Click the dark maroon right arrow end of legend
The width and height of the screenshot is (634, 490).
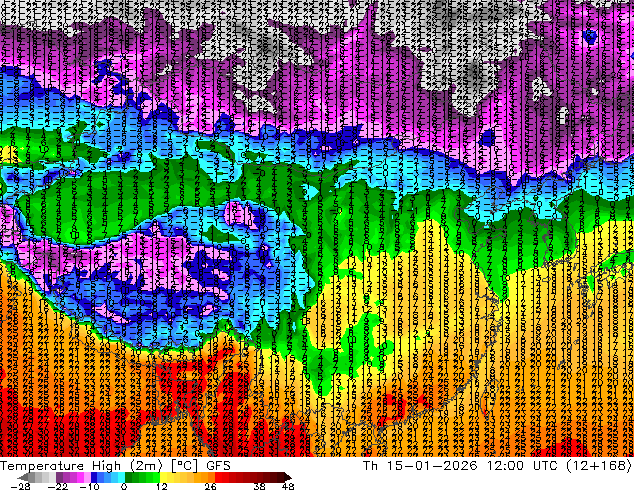pos(287,477)
